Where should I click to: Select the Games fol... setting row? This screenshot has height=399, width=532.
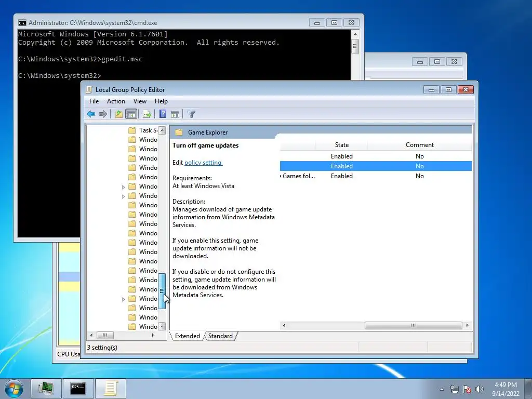[376, 176]
